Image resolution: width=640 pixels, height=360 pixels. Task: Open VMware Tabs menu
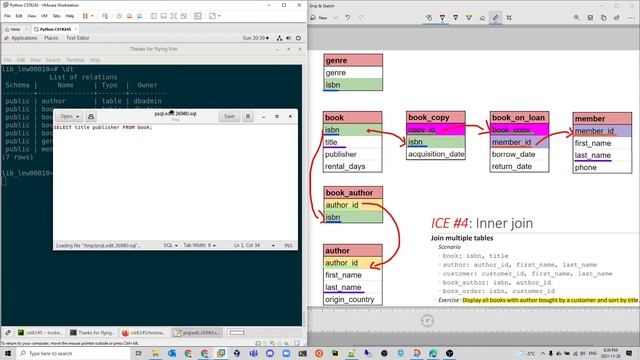pos(56,16)
